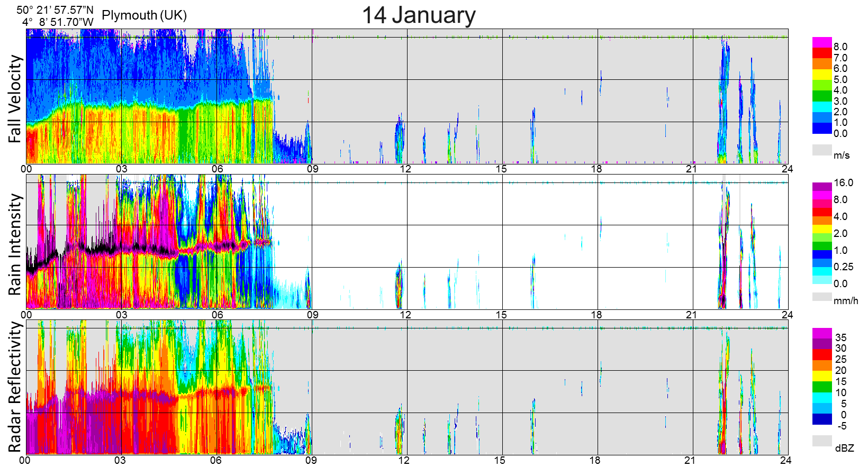
Task: Click '21' hour tick under Rain Intensity panel
Action: (x=691, y=315)
